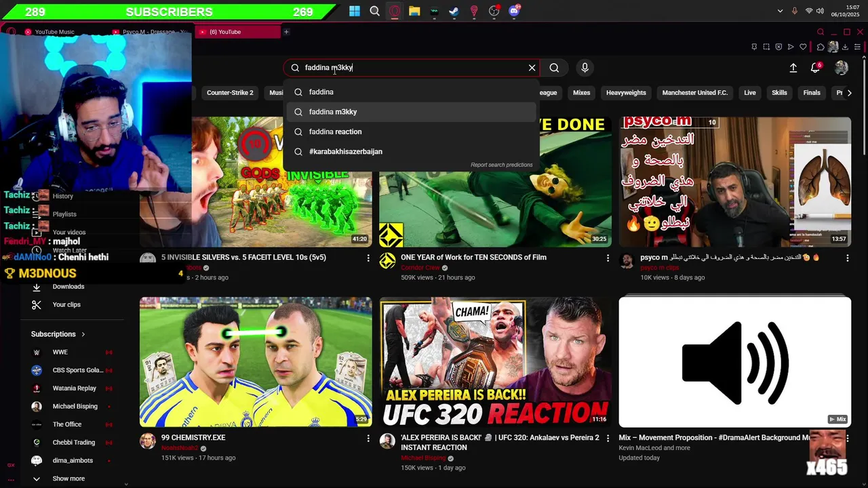The width and height of the screenshot is (868, 488).
Task: Open WWE in the subscriptions list
Action: [72, 352]
